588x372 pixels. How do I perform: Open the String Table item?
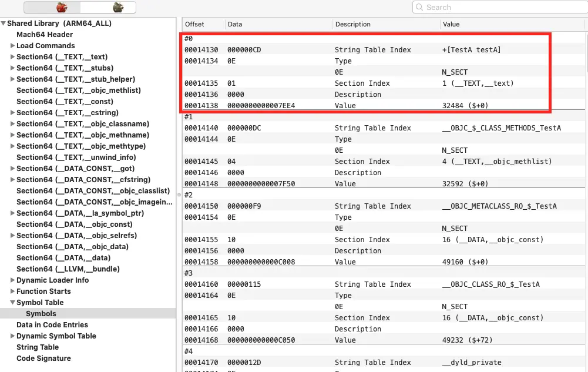pyautogui.click(x=38, y=347)
